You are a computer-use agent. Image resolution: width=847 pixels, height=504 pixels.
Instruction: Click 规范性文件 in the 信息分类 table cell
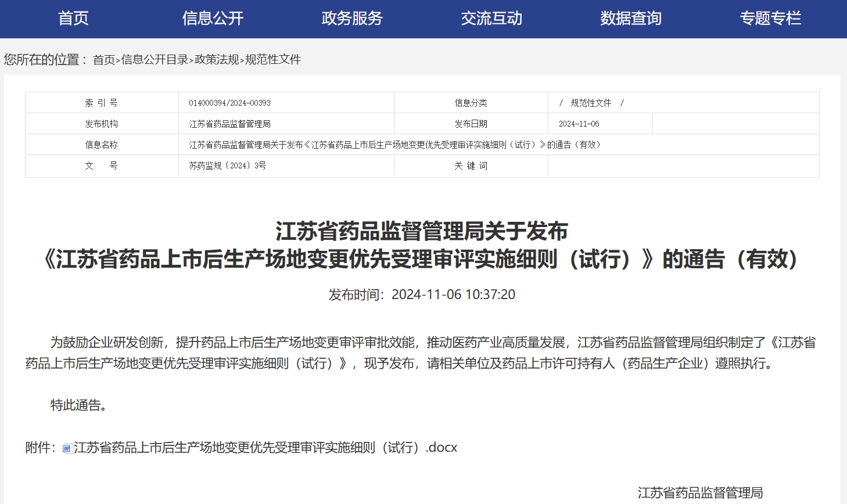pyautogui.click(x=591, y=103)
